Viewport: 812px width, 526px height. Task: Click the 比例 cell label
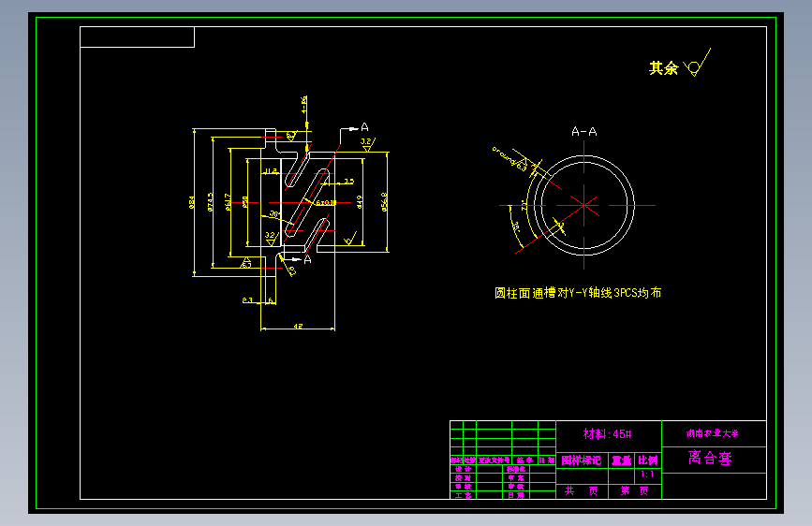click(648, 460)
